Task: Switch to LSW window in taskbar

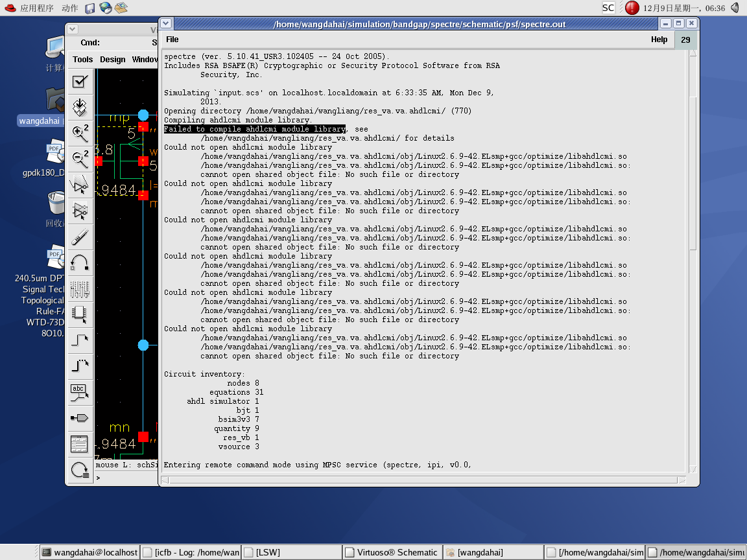Action: (292, 552)
